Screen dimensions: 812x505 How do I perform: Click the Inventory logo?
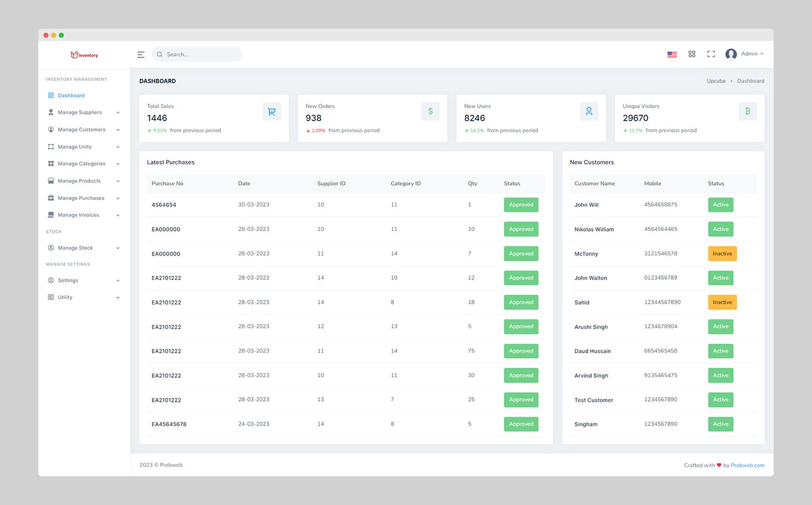(84, 55)
